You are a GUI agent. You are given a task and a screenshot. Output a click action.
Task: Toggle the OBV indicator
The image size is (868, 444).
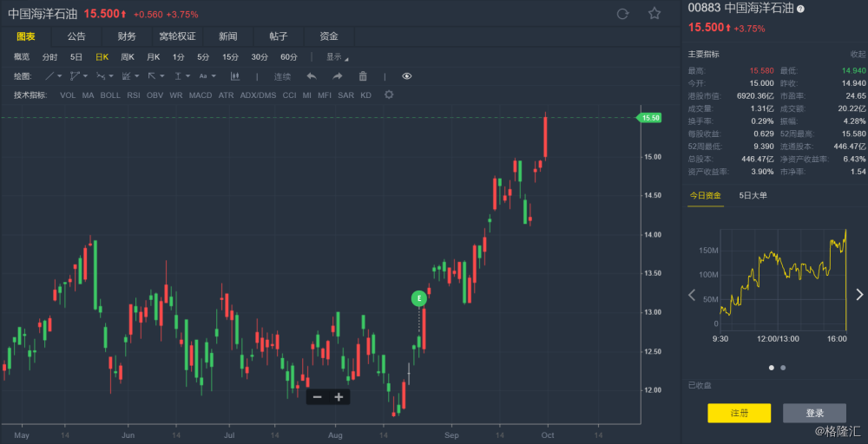tap(155, 95)
